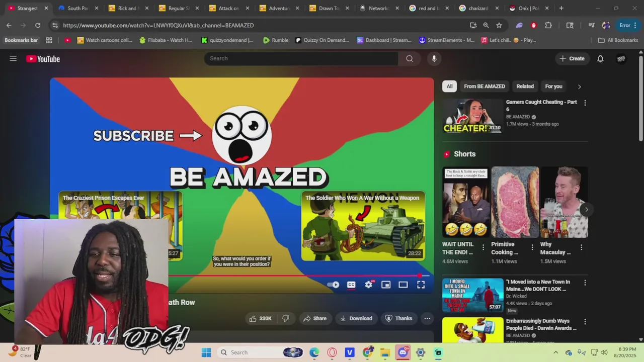Go to YouTube home via logo

click(x=43, y=59)
